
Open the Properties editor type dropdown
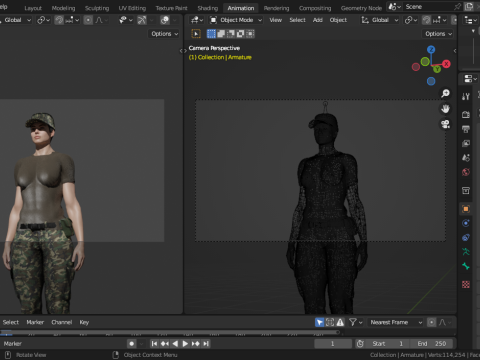point(470,79)
